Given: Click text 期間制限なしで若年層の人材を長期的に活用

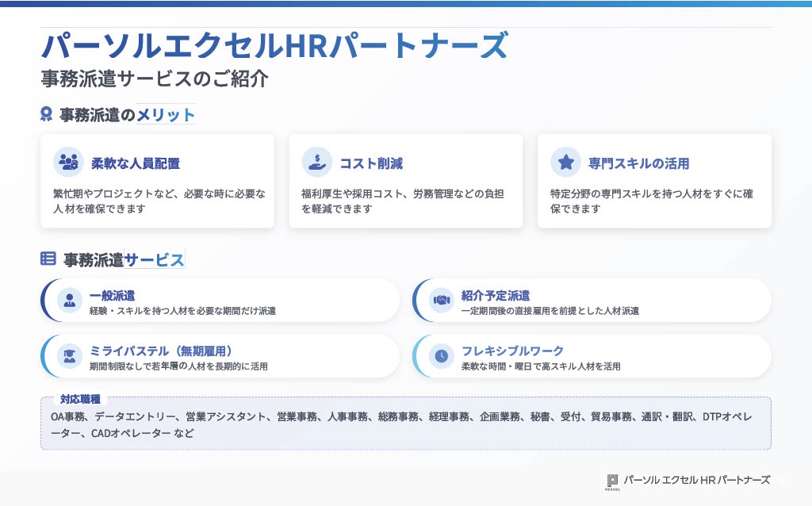Looking at the screenshot, I should tap(178, 366).
